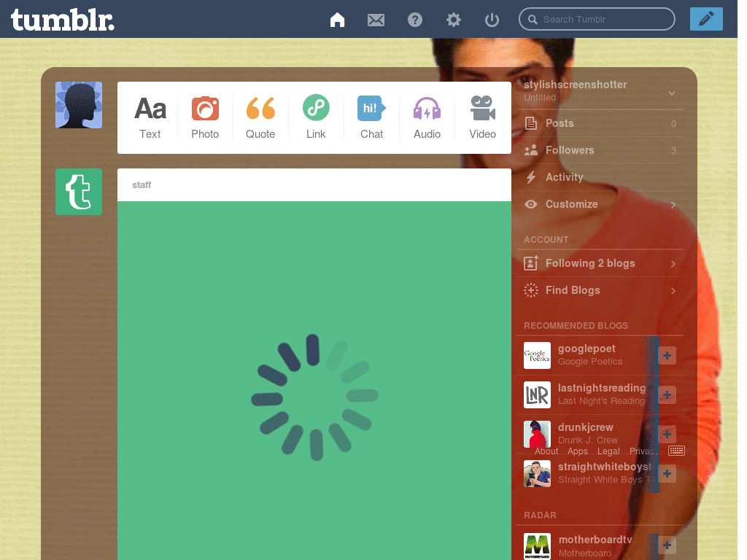Click into the Search Tumblr field

pyautogui.click(x=597, y=19)
